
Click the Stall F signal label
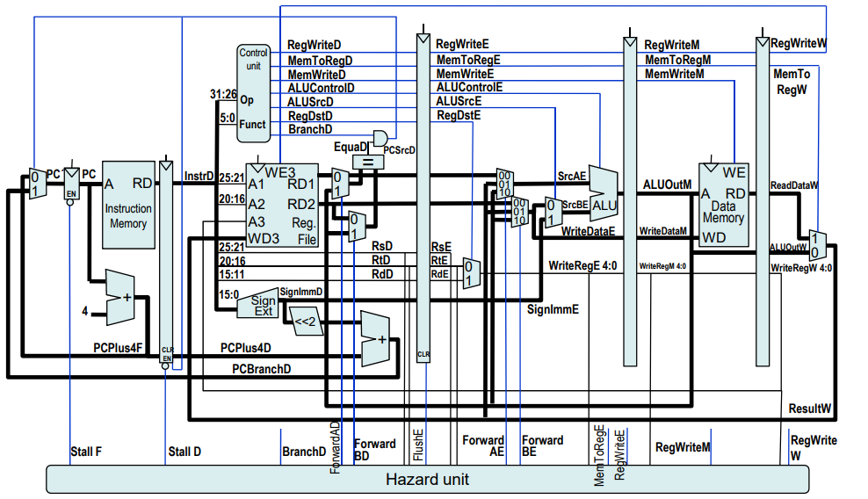(x=86, y=452)
